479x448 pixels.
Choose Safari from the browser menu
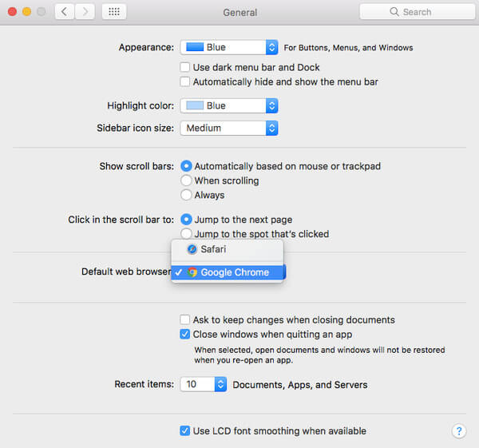click(213, 249)
